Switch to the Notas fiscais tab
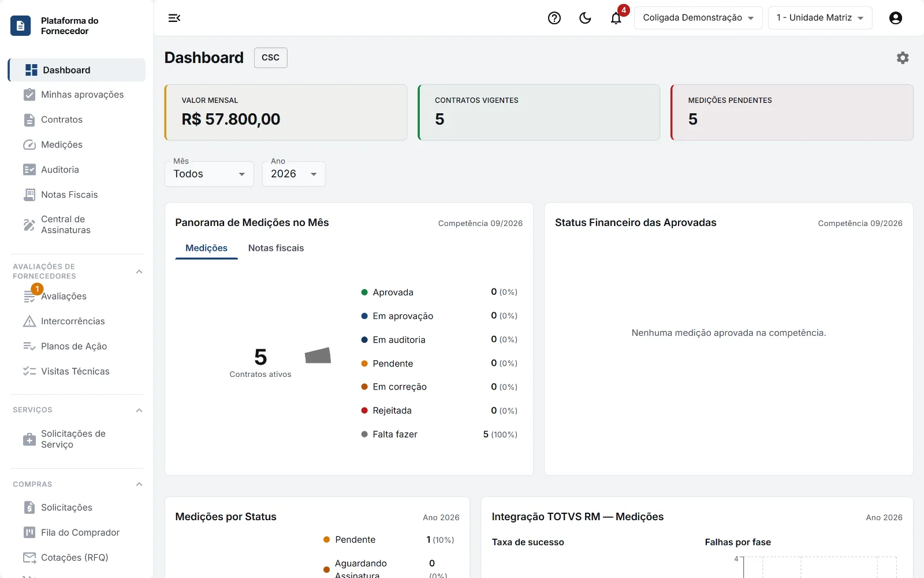The width and height of the screenshot is (924, 578). 276,248
